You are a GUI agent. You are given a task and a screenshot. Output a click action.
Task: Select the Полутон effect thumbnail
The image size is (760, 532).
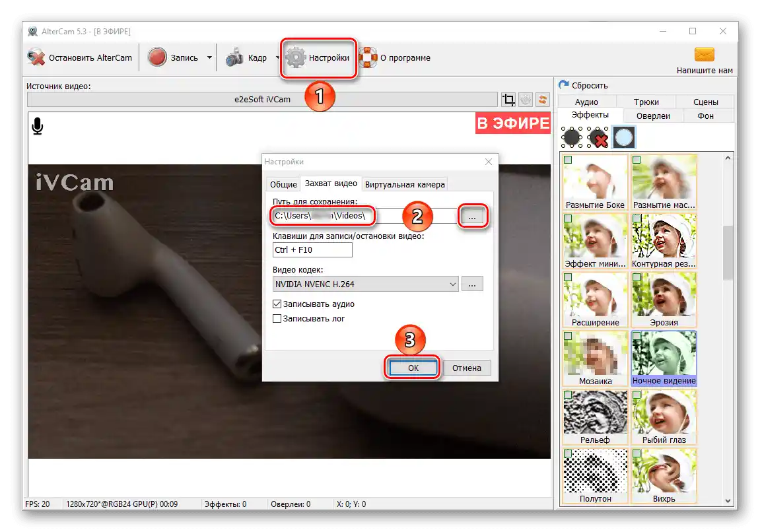coord(596,476)
